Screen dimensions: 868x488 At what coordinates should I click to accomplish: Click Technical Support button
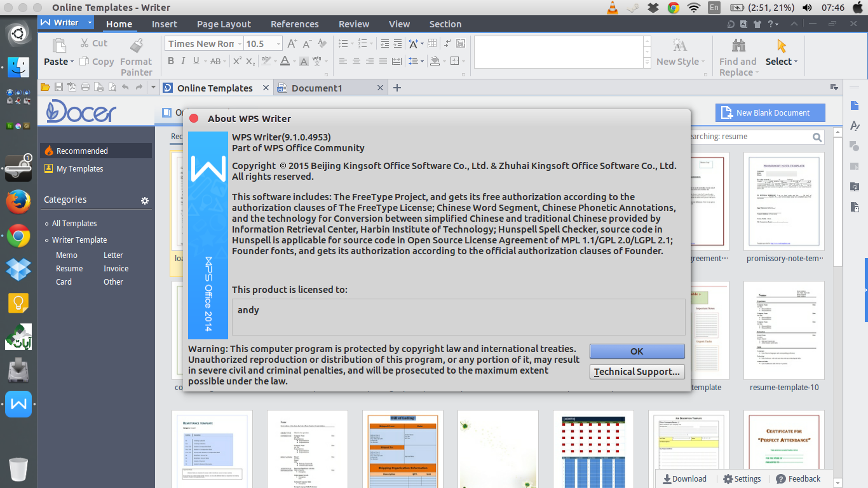click(637, 372)
